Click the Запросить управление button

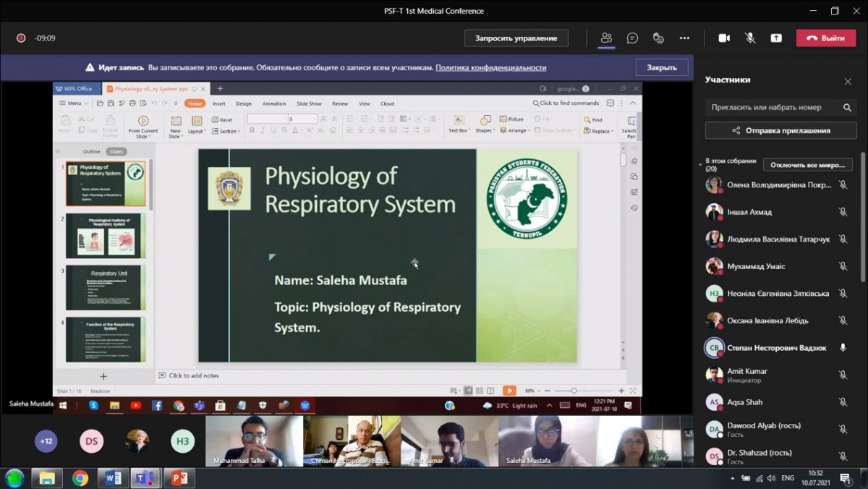point(516,38)
